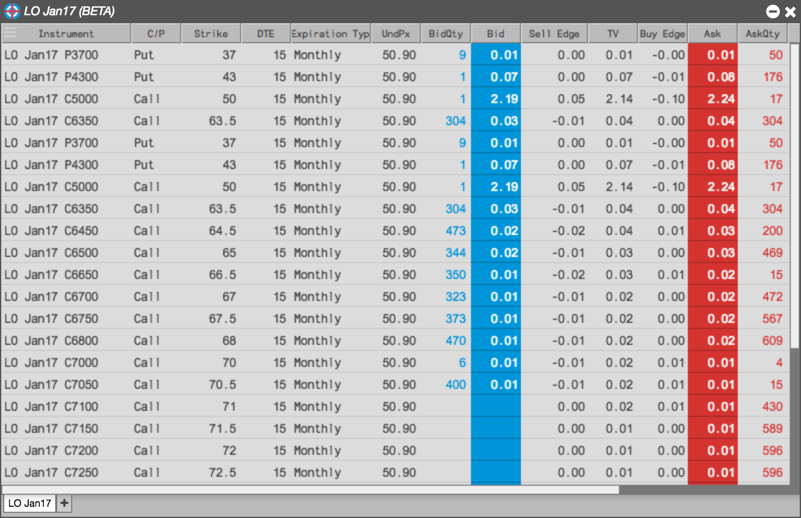This screenshot has height=518, width=801.
Task: Click BidQty 470 in the C6800 row
Action: click(456, 341)
